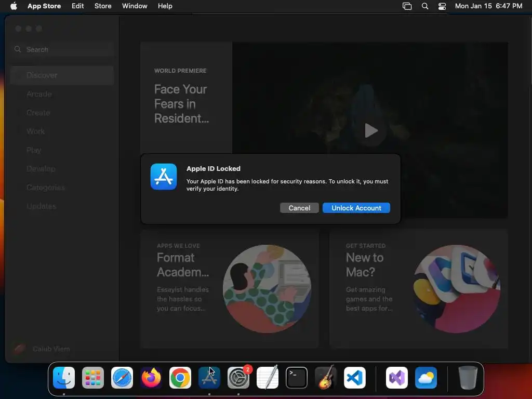Open Launchpad from the Dock

[x=93, y=378]
